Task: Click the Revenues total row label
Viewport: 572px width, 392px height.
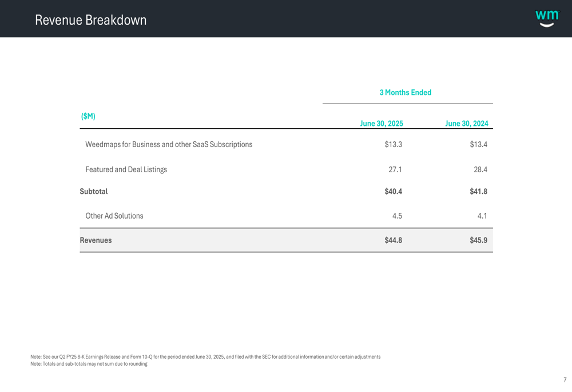Action: (x=96, y=240)
